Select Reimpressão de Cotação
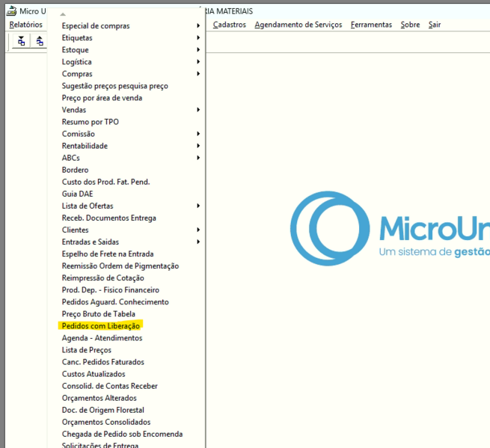The height and width of the screenshot is (448, 490). click(x=126, y=278)
